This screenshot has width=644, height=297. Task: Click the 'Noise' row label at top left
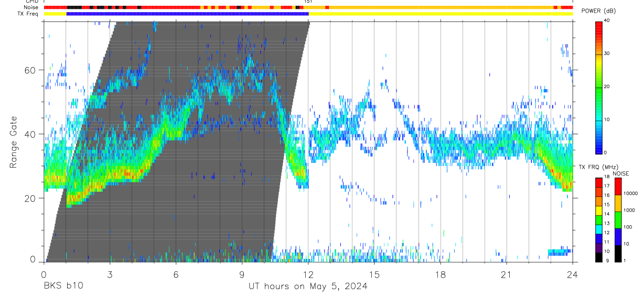(31, 7)
